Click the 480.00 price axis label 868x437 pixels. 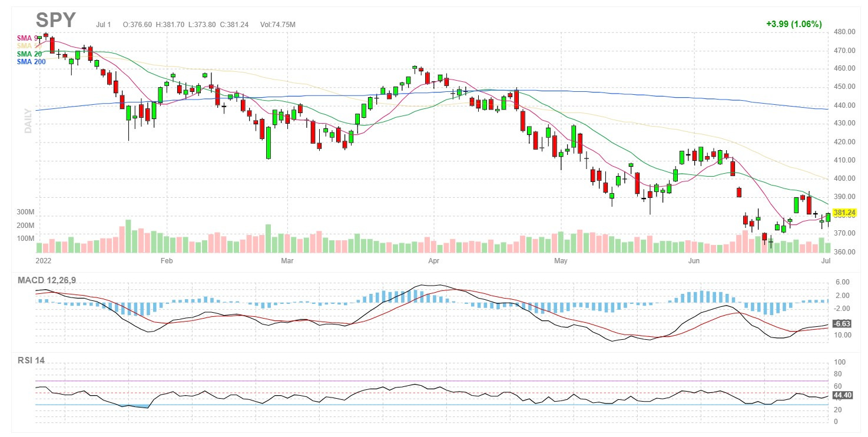click(x=845, y=32)
